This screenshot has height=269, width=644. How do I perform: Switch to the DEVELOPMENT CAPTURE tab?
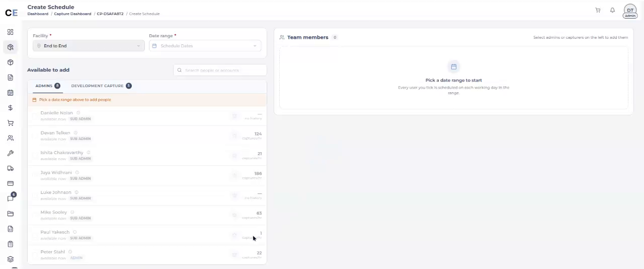[101, 86]
